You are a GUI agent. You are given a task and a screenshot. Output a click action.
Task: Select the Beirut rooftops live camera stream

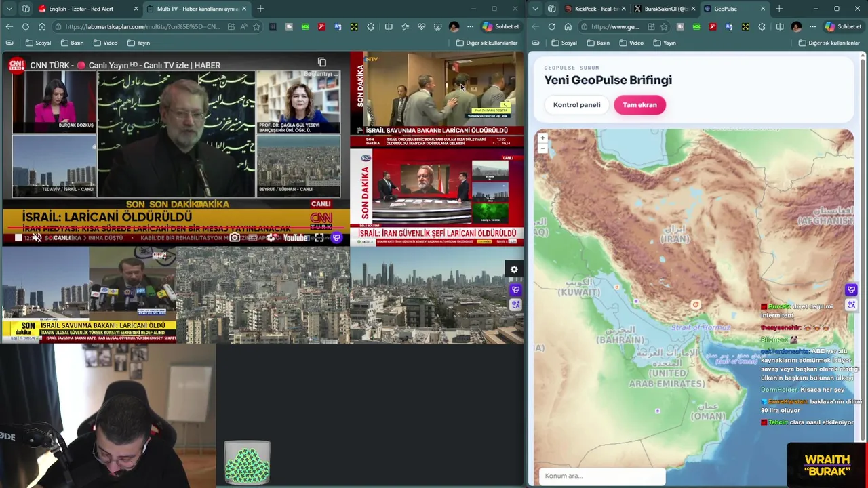click(262, 296)
